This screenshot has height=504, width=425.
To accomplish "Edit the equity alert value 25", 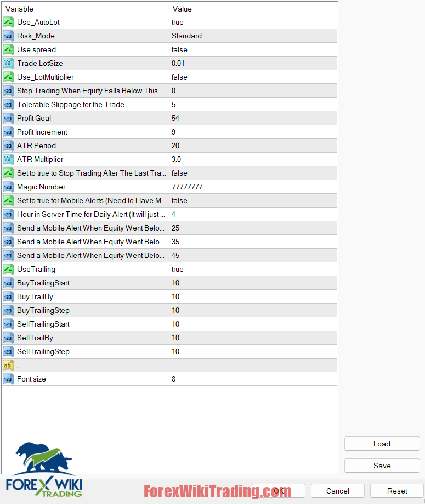I will (253, 228).
